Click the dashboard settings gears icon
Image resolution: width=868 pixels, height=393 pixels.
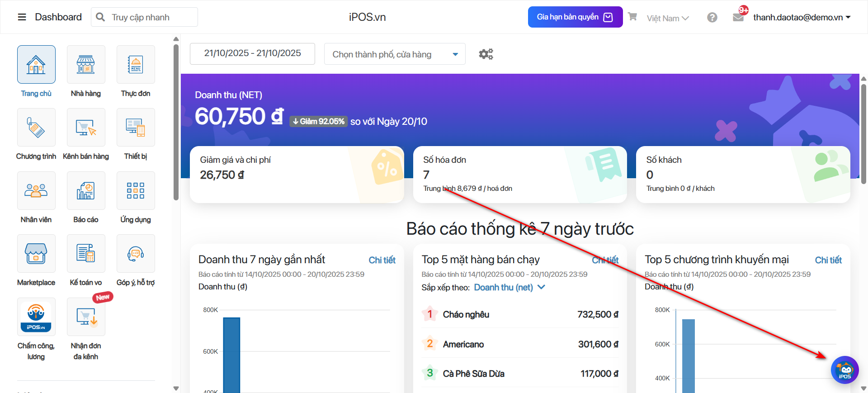(486, 54)
